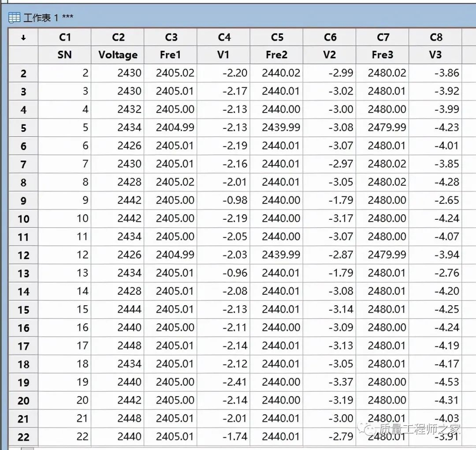Select the C8 column header
Image resolution: width=476 pixels, height=450 pixels.
point(435,37)
